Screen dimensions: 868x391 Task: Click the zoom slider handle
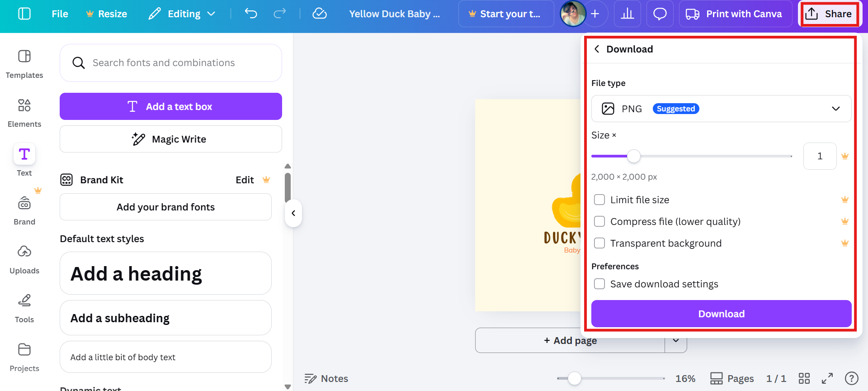[x=574, y=378]
